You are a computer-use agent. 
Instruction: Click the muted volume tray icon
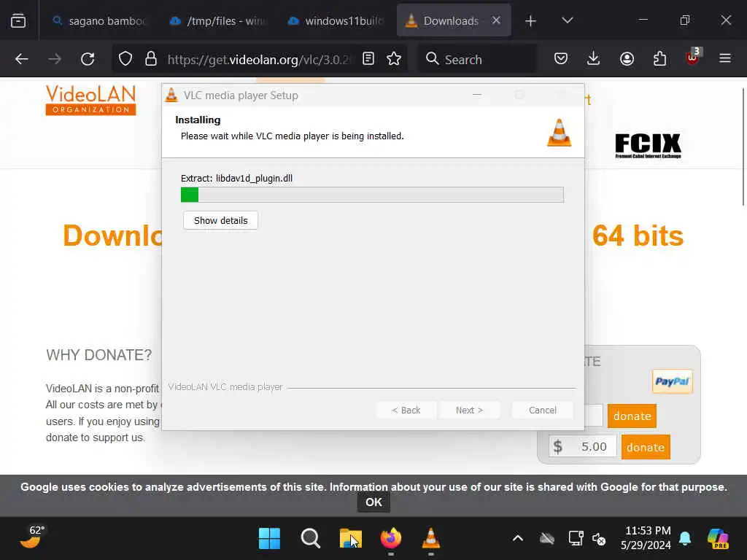click(599, 539)
